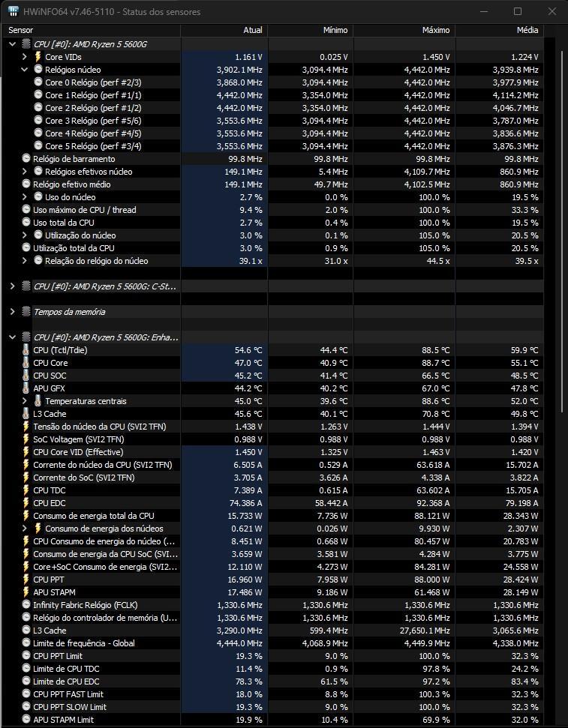Expand the C-State residency CPU group
The width and height of the screenshot is (568, 728).
click(12, 286)
